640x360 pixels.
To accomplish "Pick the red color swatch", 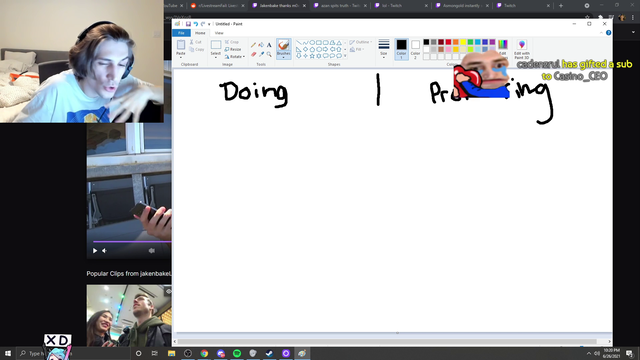I will pyautogui.click(x=448, y=42).
